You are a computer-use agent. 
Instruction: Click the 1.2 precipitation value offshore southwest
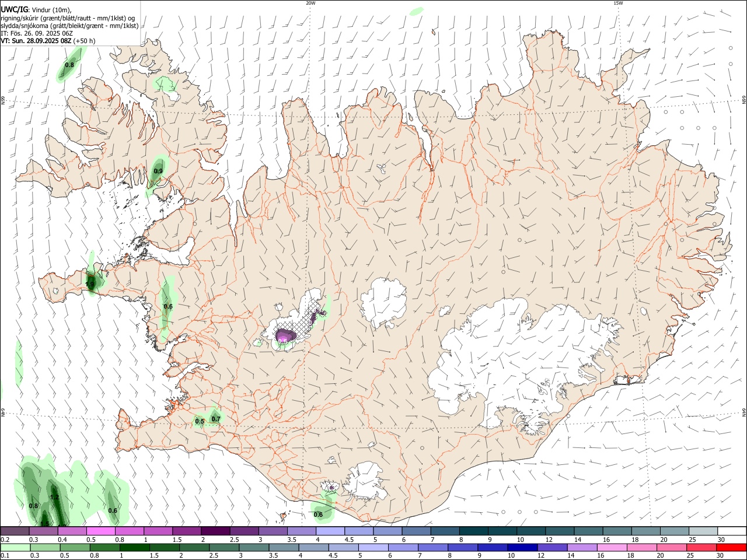[x=55, y=498]
